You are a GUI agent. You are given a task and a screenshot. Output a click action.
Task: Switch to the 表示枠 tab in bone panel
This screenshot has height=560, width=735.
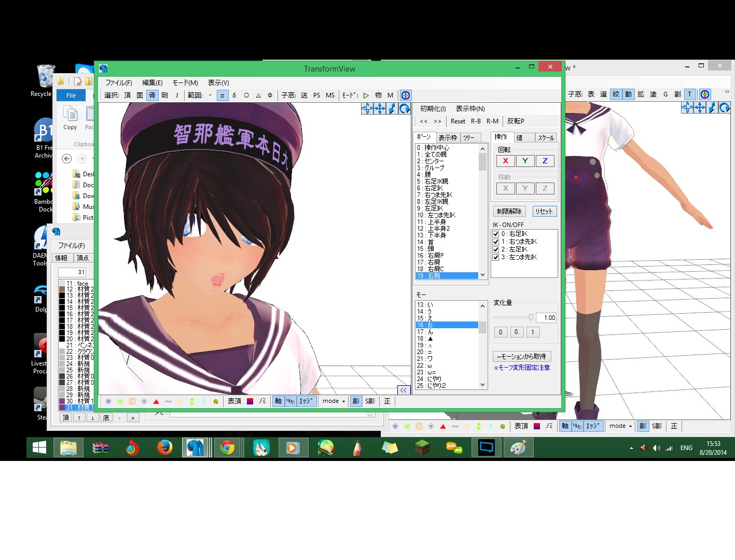(448, 138)
